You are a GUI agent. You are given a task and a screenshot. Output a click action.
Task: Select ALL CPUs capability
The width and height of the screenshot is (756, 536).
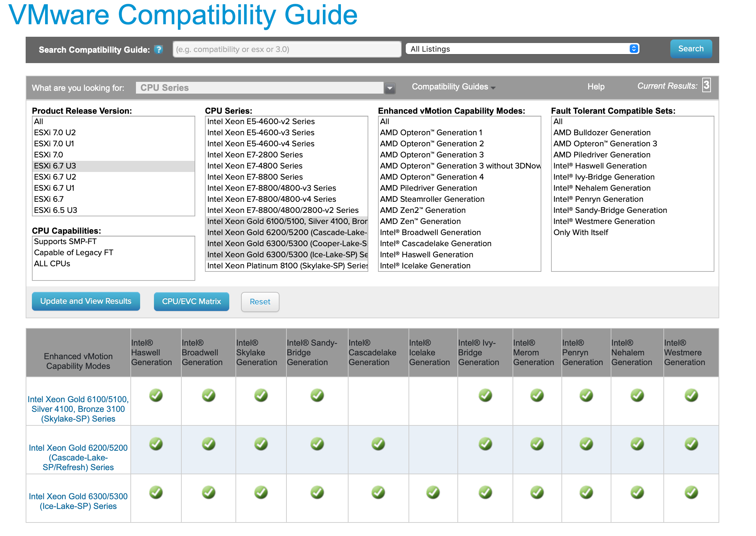click(x=113, y=263)
